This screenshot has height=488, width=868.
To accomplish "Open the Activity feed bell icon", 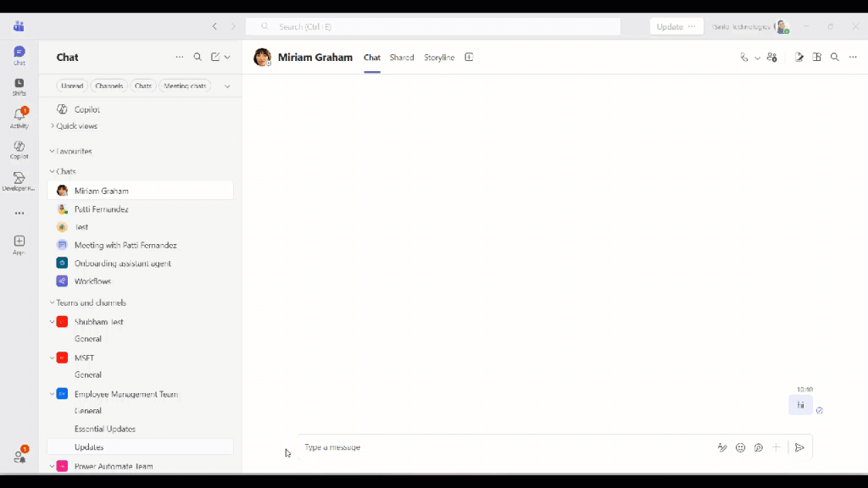I will tap(19, 118).
